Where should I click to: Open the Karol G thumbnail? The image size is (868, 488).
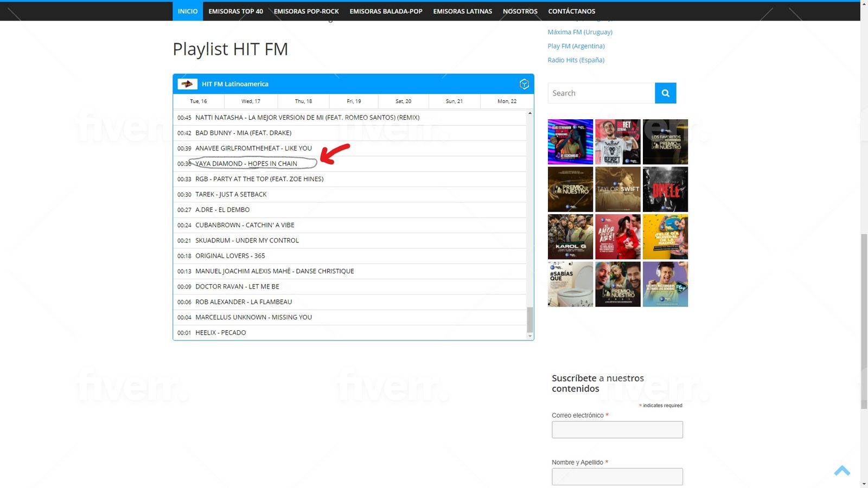(570, 237)
